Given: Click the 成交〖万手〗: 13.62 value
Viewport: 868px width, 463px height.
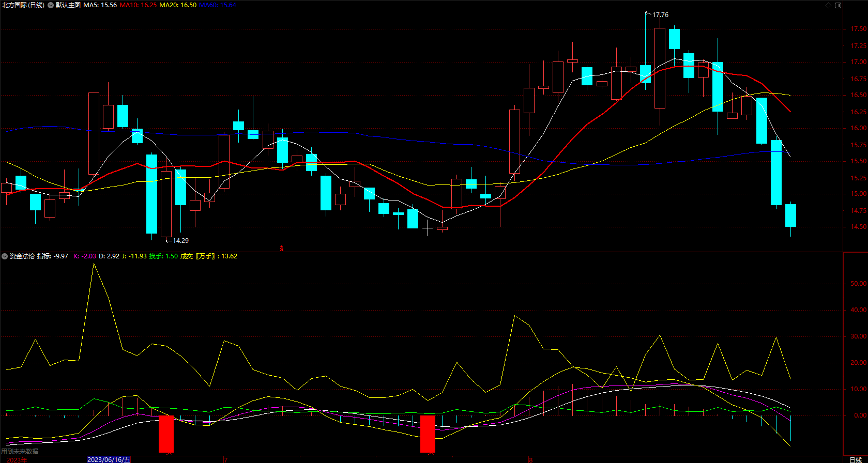Looking at the screenshot, I should (209, 256).
